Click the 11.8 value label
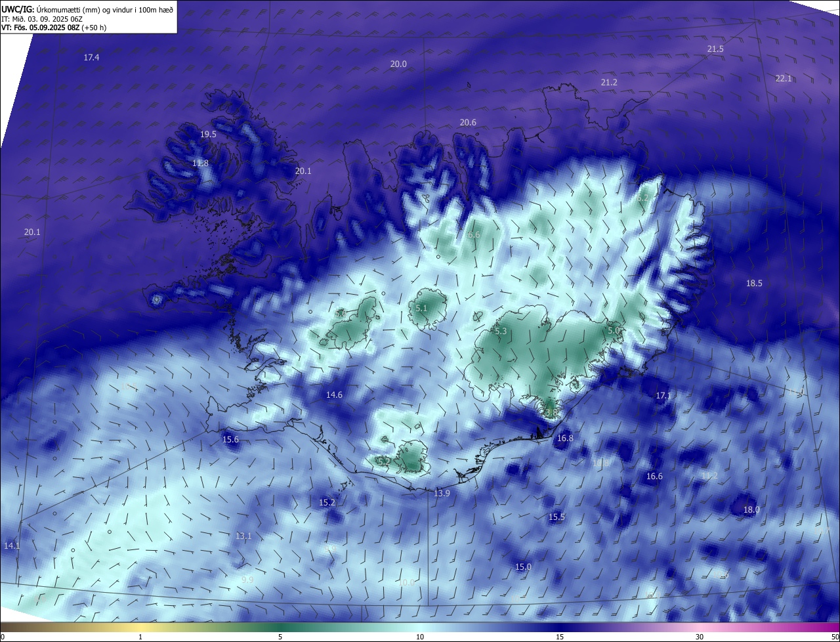Viewport: 840px width, 642px height. pyautogui.click(x=200, y=163)
